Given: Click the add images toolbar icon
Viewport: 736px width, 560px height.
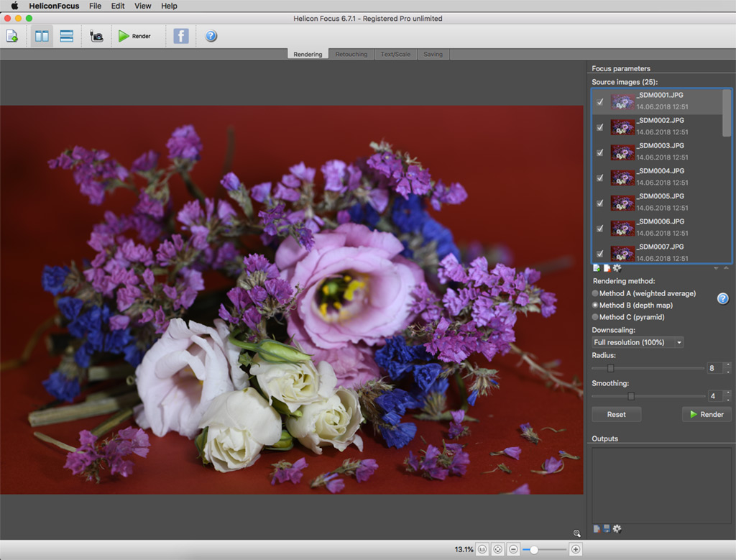Looking at the screenshot, I should [x=12, y=36].
